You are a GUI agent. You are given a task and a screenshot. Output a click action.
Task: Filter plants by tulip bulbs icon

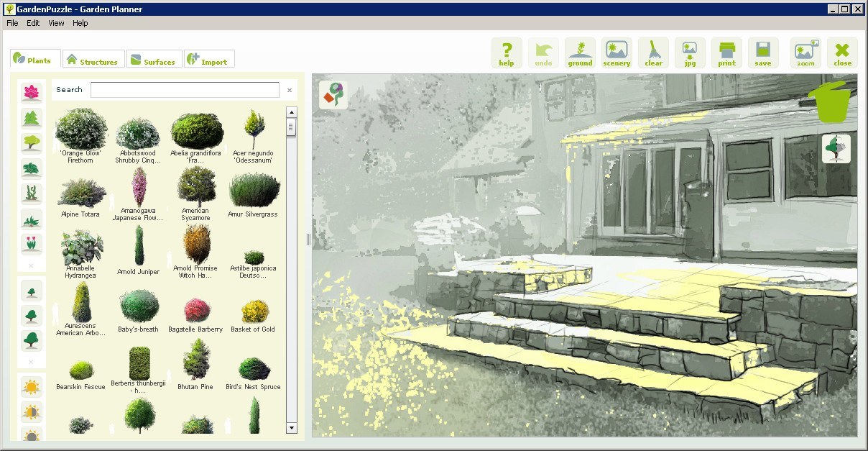[31, 244]
